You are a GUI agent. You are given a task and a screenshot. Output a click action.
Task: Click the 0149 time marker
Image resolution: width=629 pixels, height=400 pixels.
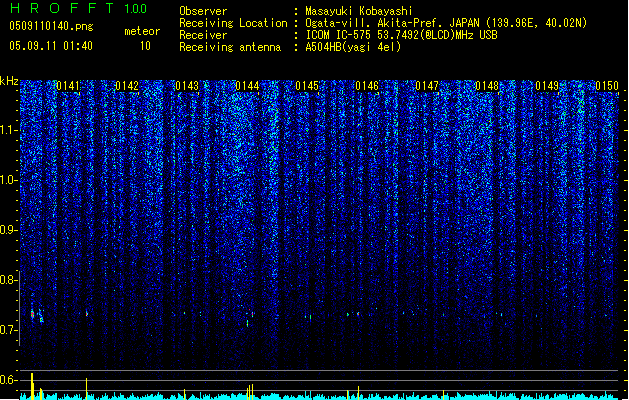(547, 86)
